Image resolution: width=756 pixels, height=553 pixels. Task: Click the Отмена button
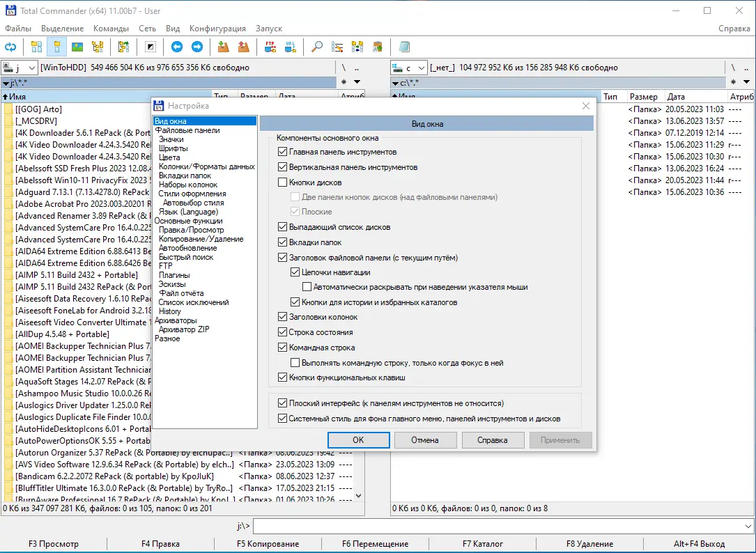pos(425,439)
